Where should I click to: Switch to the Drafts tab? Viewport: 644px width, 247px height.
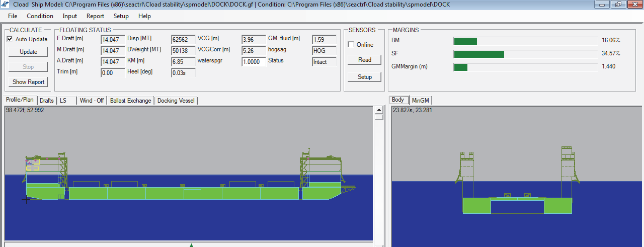pyautogui.click(x=47, y=101)
